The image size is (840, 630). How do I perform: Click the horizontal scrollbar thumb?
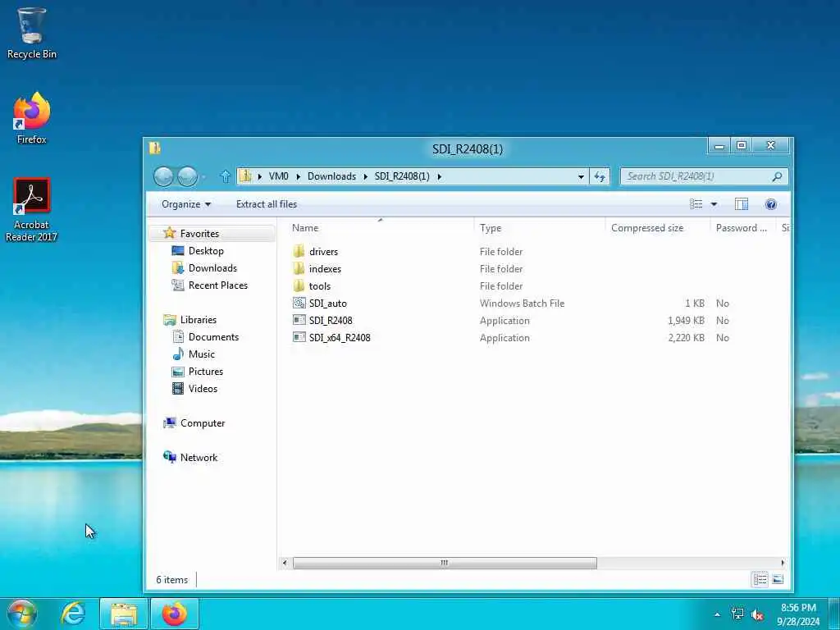coord(445,563)
